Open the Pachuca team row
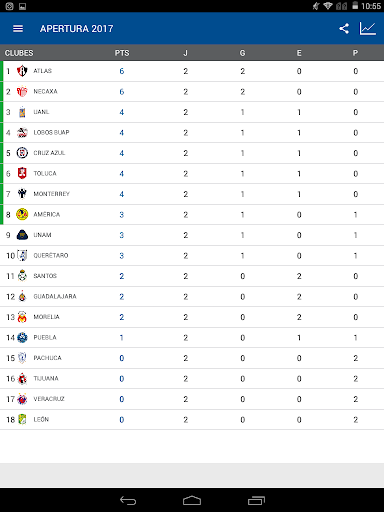The image size is (384, 512). [x=192, y=358]
